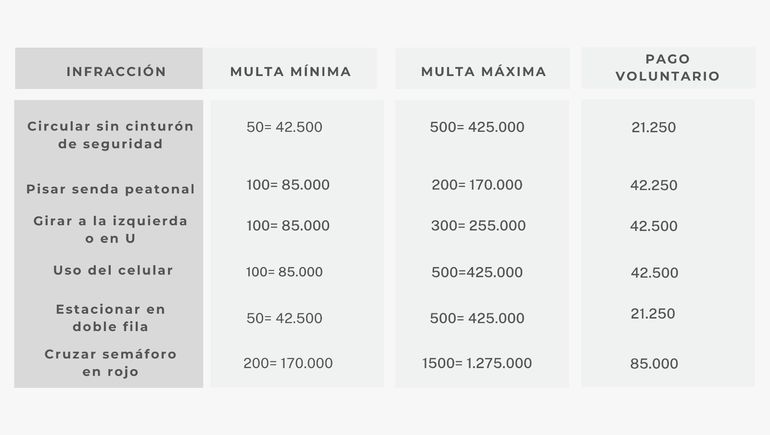Click the minimum fine for Uso del celular

click(285, 272)
